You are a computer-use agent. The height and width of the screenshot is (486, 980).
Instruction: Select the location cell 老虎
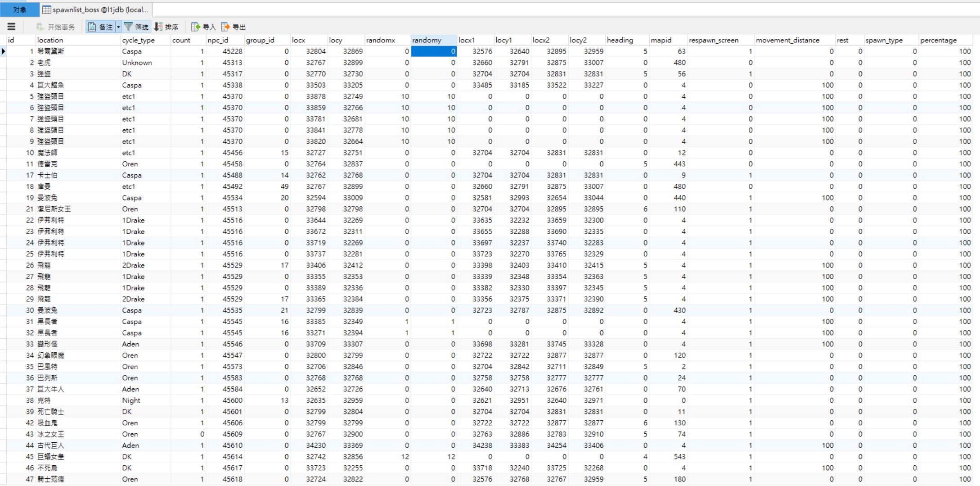point(78,63)
